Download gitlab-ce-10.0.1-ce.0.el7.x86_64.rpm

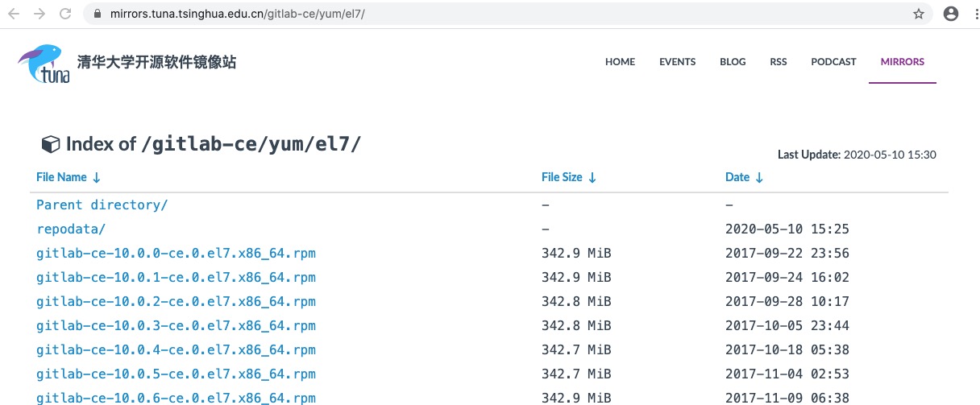click(x=176, y=278)
